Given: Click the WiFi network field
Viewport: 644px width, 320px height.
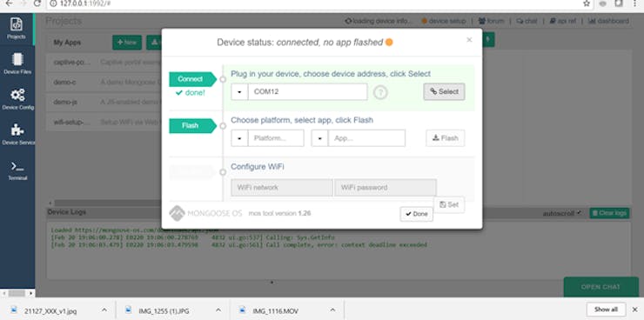Looking at the screenshot, I should [282, 188].
